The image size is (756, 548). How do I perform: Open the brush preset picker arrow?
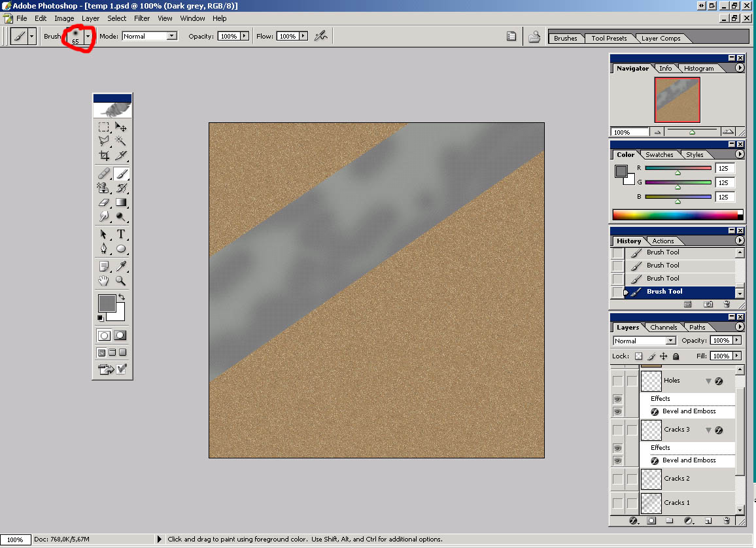[x=88, y=37]
